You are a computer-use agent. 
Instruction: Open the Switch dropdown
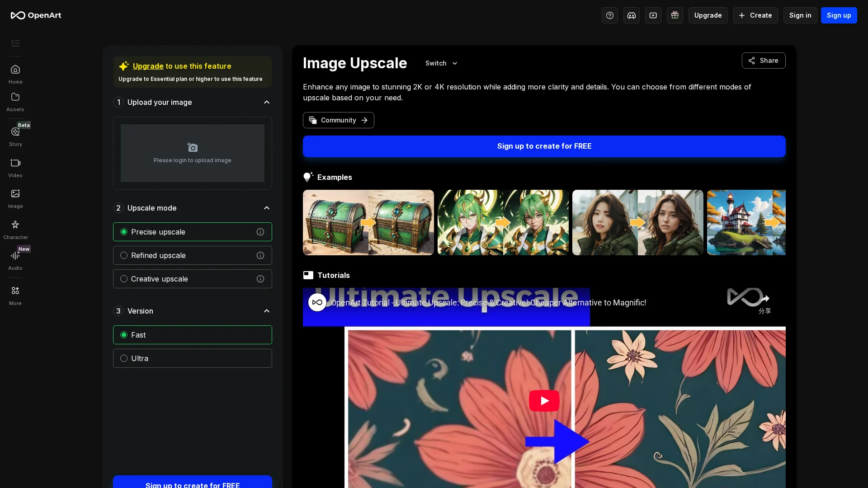[441, 63]
